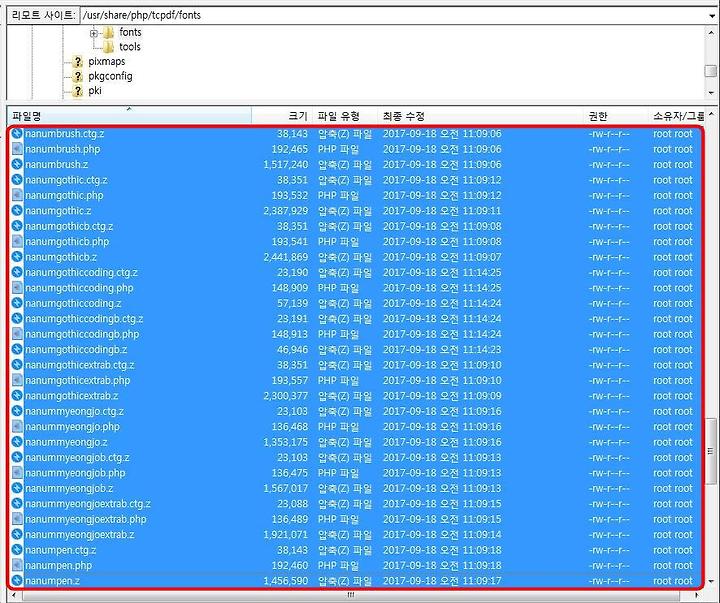Screen dimensions: 720x603
Task: Click the file list scroll-down arrow
Action: click(711, 580)
